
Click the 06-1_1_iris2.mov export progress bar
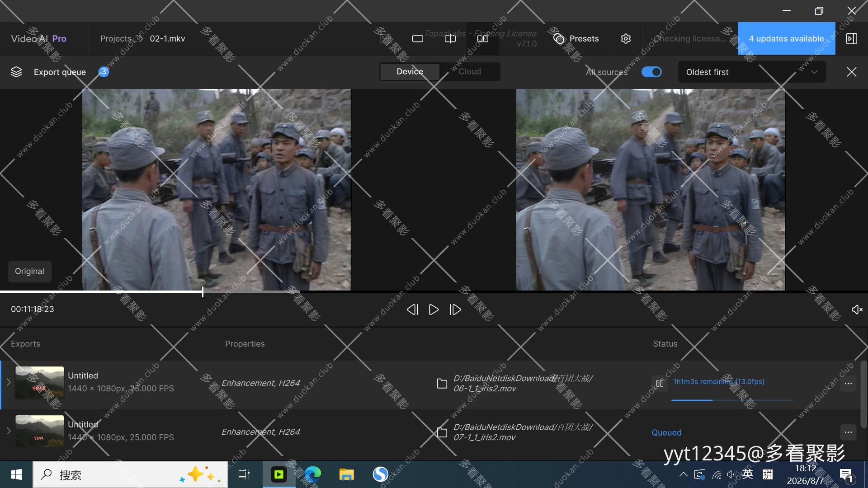(732, 400)
